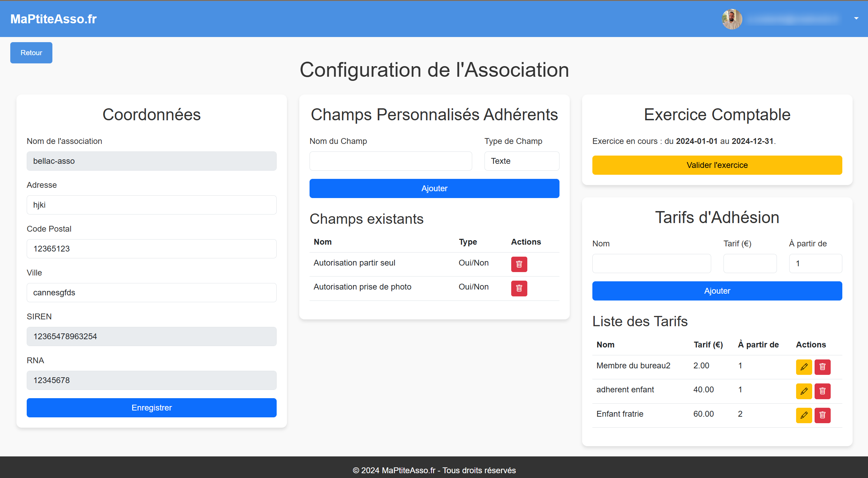The image size is (868, 478).
Task: Focus the Nom du Champ input
Action: click(391, 161)
